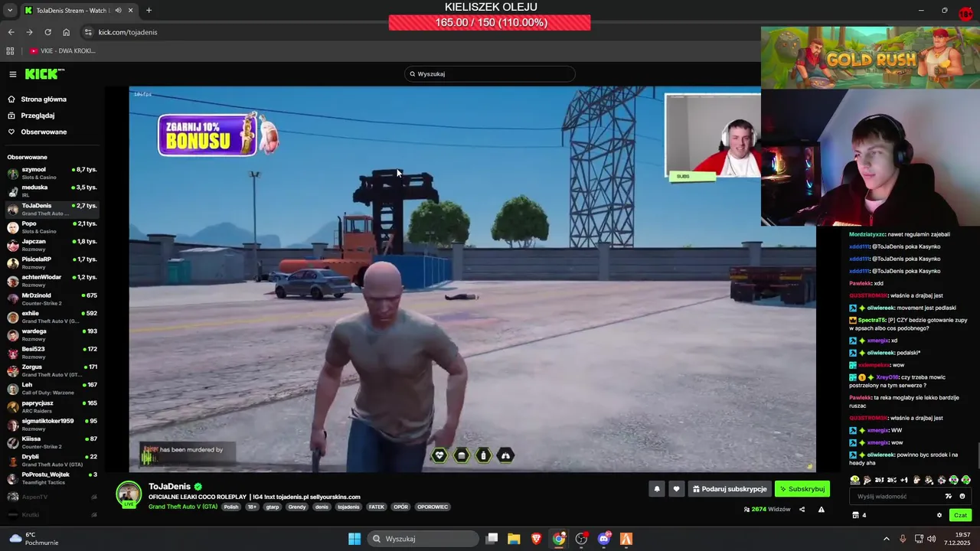Click the taskbar Wyszukaj search box
Image resolution: width=980 pixels, height=551 pixels.
pyautogui.click(x=423, y=539)
